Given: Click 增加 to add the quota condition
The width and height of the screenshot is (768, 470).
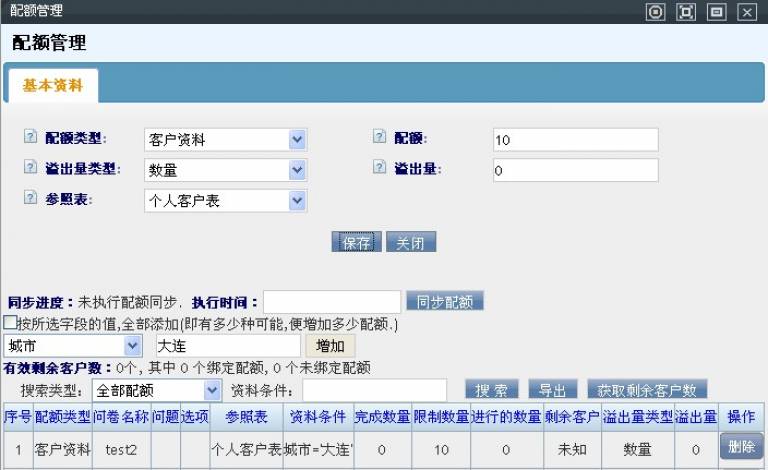Looking at the screenshot, I should 330,346.
